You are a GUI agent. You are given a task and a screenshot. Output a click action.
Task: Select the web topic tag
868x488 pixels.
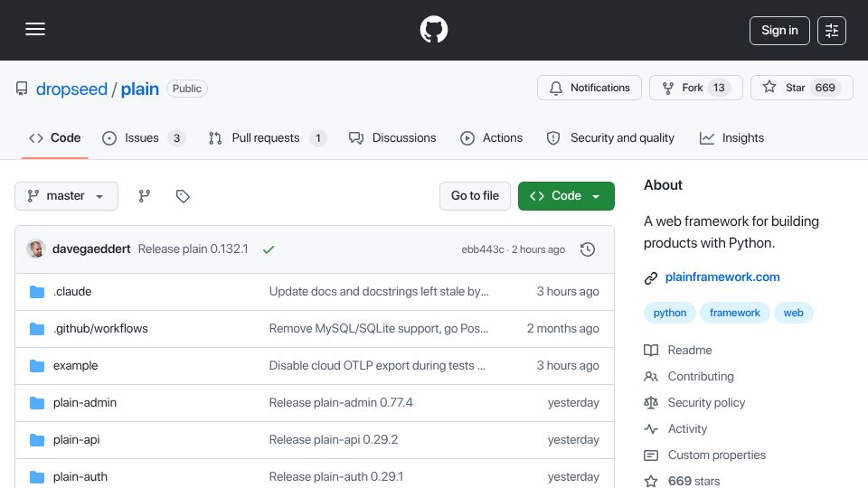pos(793,313)
